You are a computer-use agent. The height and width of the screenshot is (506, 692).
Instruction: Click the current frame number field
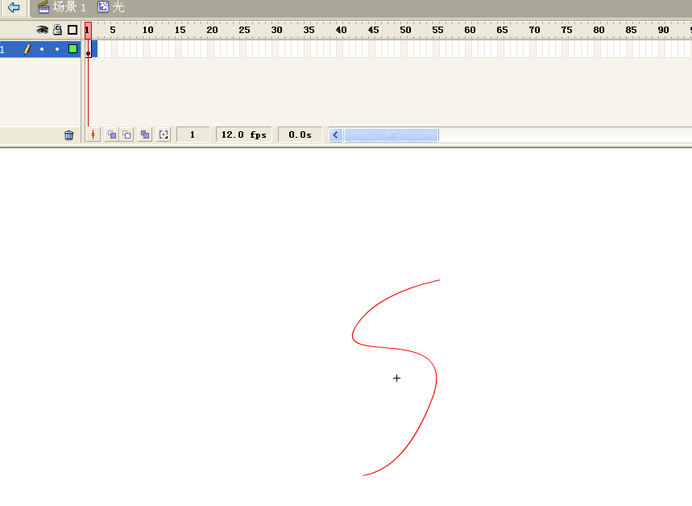coord(192,135)
